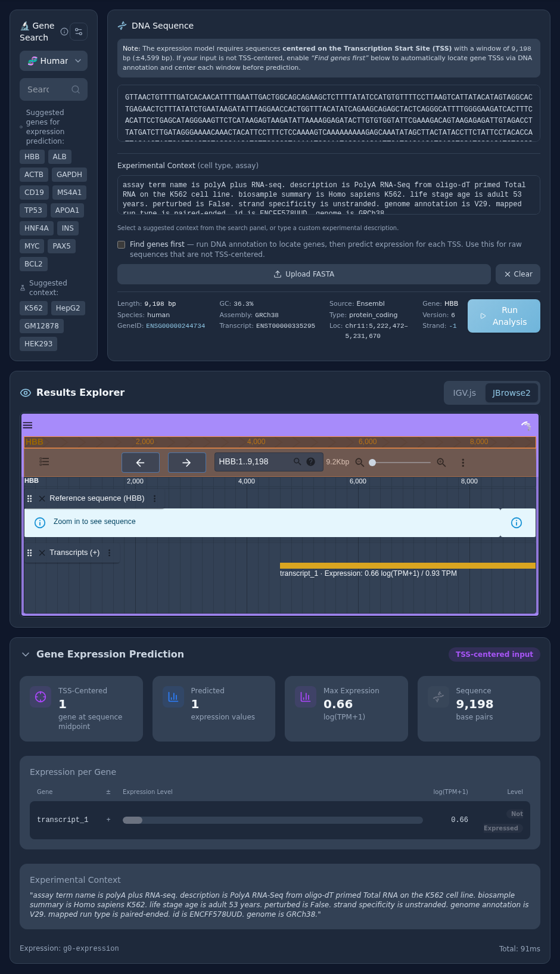560x974 pixels.
Task: Pan the JBrowse view left with the arrow button
Action: click(141, 463)
